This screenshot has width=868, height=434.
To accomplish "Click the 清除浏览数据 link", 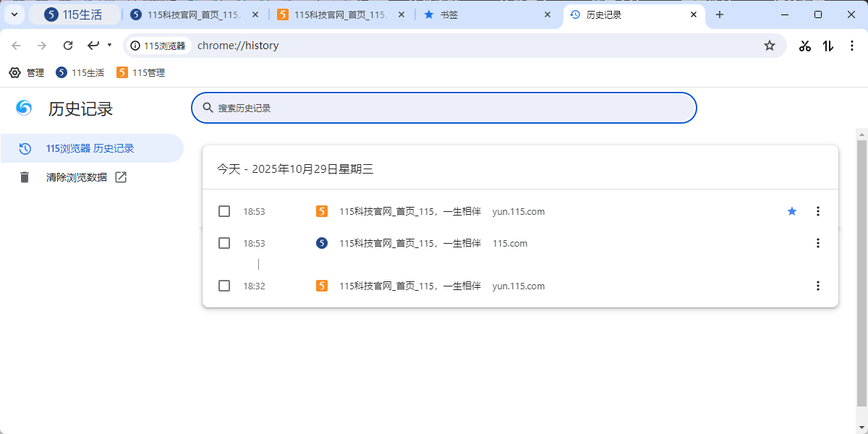I will (77, 177).
